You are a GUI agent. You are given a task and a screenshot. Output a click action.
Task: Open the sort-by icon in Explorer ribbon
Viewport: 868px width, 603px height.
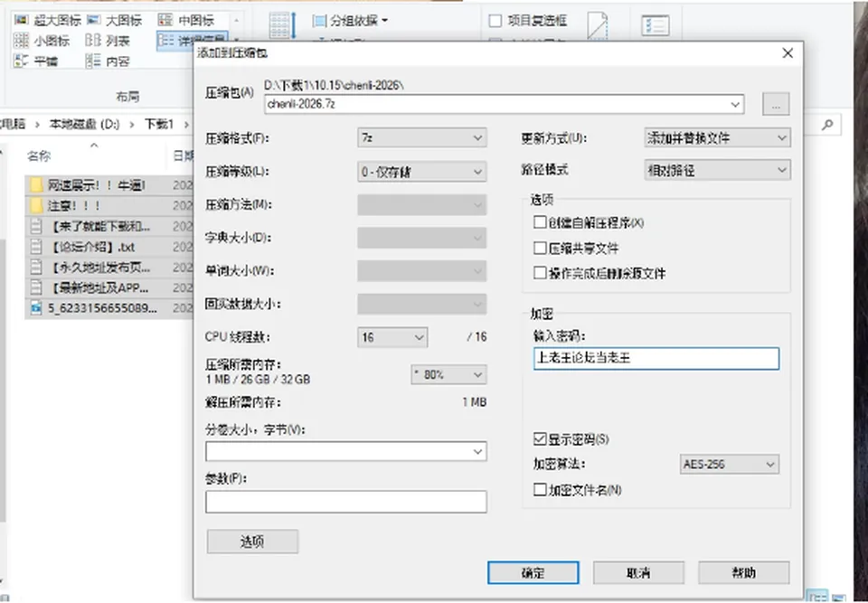(x=283, y=25)
